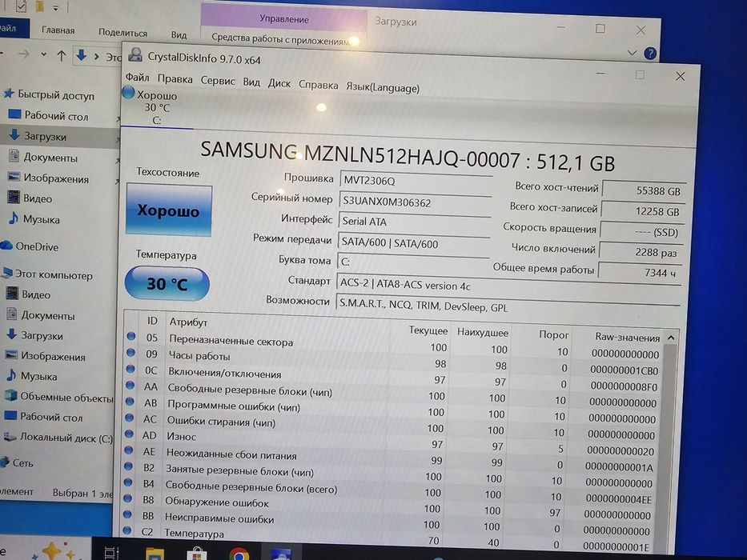Viewport: 747px width, 560px height.
Task: Open pinned Документы under Быстрый доступ
Action: tap(50, 157)
